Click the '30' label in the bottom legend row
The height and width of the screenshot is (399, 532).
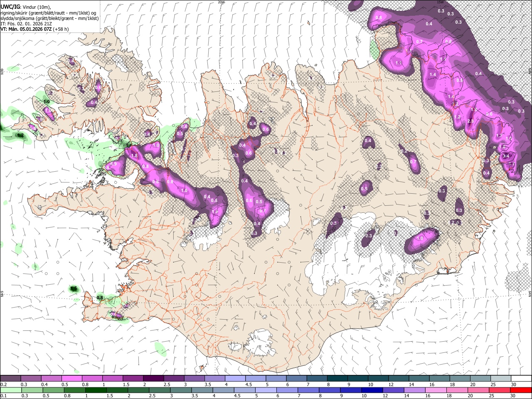tap(513, 396)
